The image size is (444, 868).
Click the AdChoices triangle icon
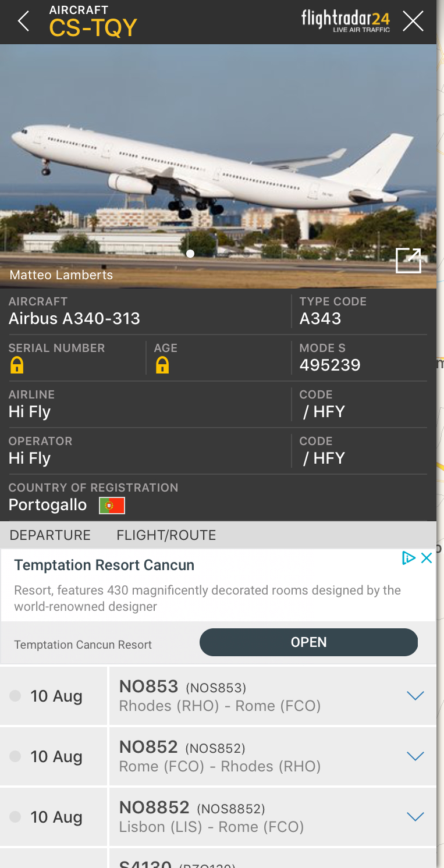tap(409, 558)
